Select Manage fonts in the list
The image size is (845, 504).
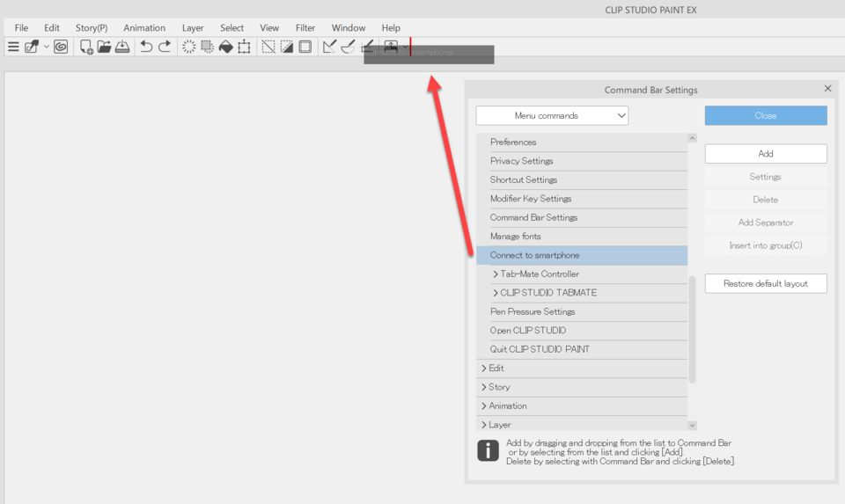pyautogui.click(x=582, y=237)
